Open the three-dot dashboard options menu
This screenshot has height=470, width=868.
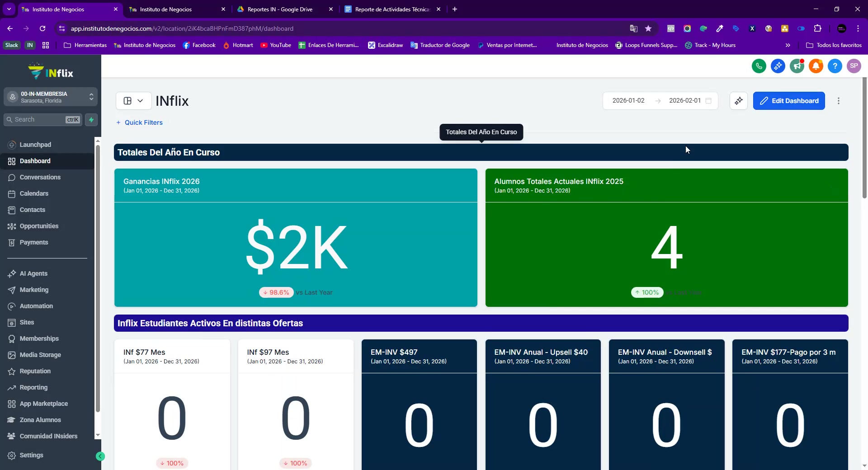click(839, 101)
